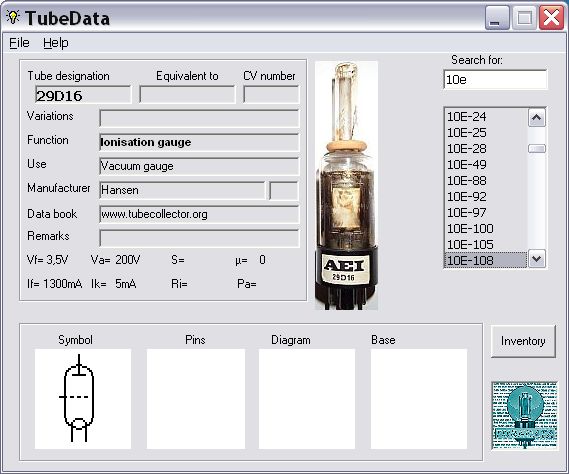569x474 pixels.
Task: Open the File menu
Action: point(19,43)
